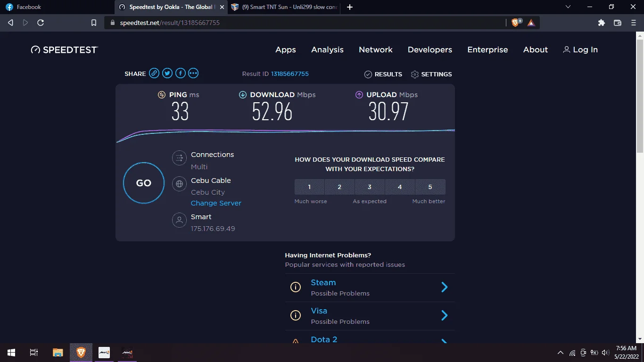Click the Connections mode icon
Viewport: 644px width, 362px height.
[179, 158]
